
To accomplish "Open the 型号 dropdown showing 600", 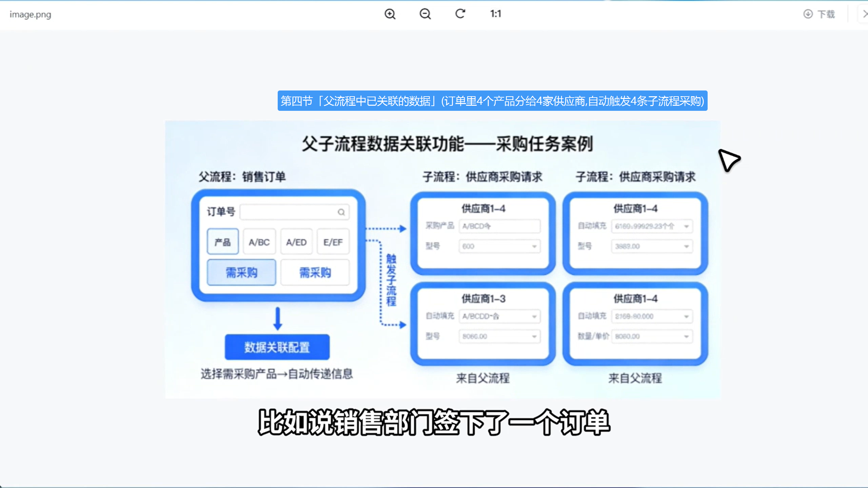I will (x=500, y=246).
